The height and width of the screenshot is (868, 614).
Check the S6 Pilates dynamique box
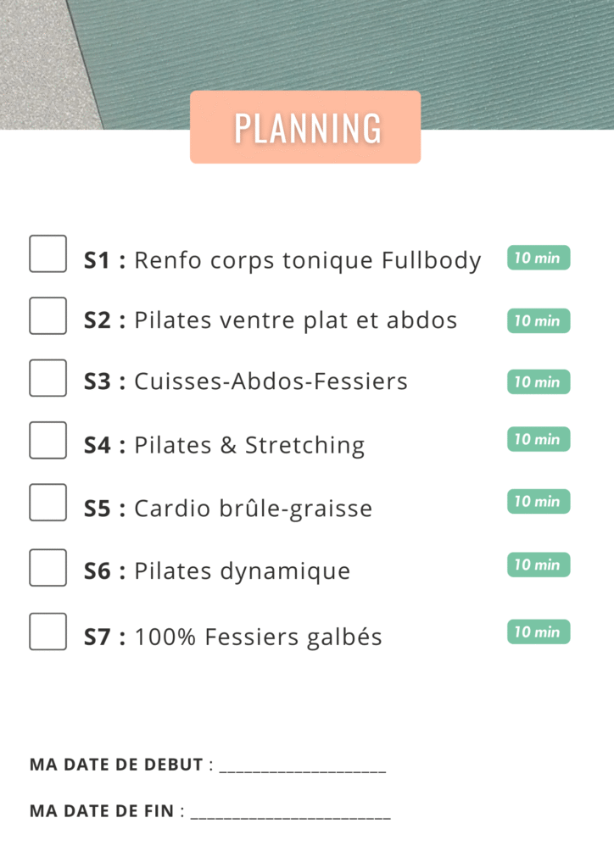48,567
